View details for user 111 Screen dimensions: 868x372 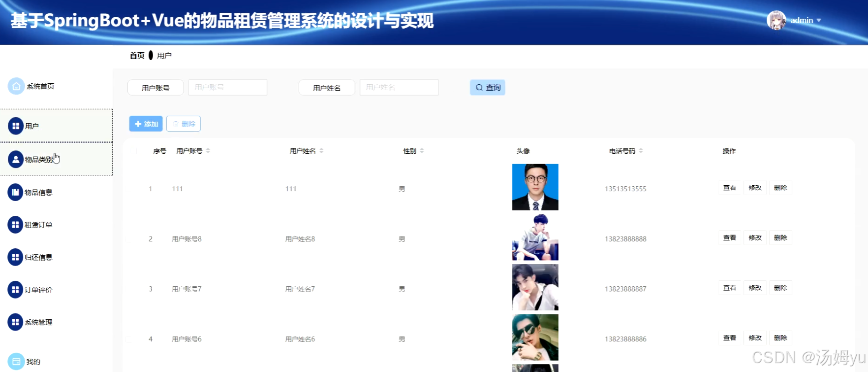[x=730, y=188]
